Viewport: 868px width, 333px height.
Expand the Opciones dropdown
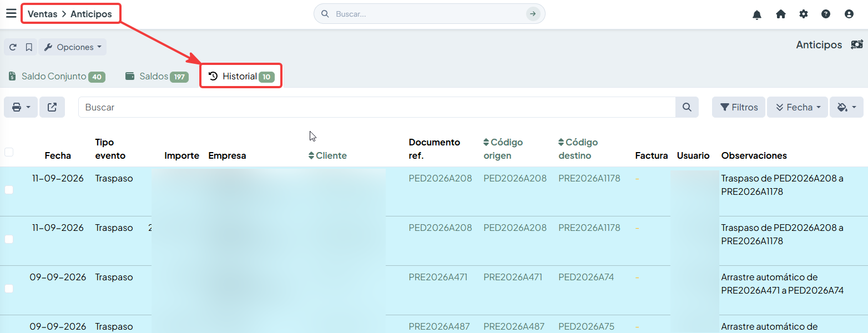point(73,47)
